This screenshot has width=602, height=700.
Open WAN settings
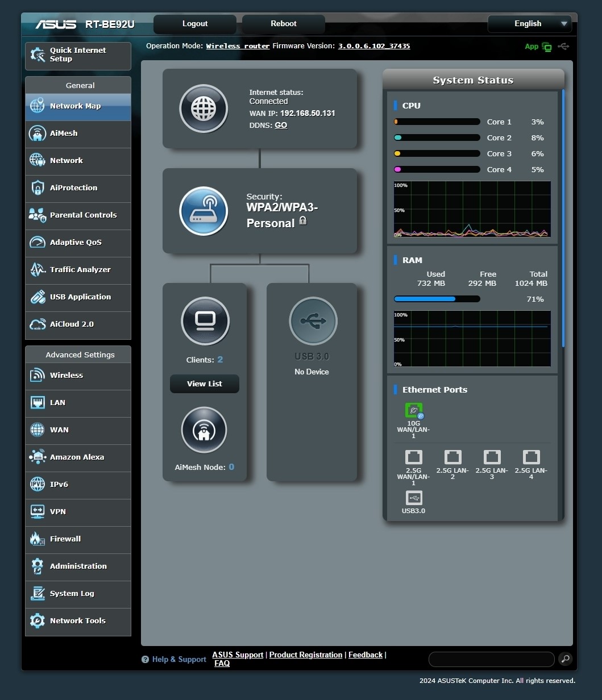click(78, 431)
